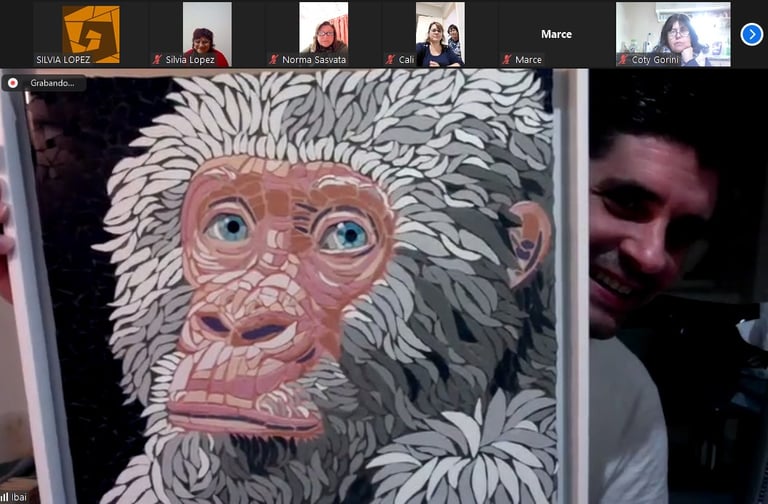The image size is (768, 504).
Task: Select Cali participant video thumbnail
Action: (440, 34)
